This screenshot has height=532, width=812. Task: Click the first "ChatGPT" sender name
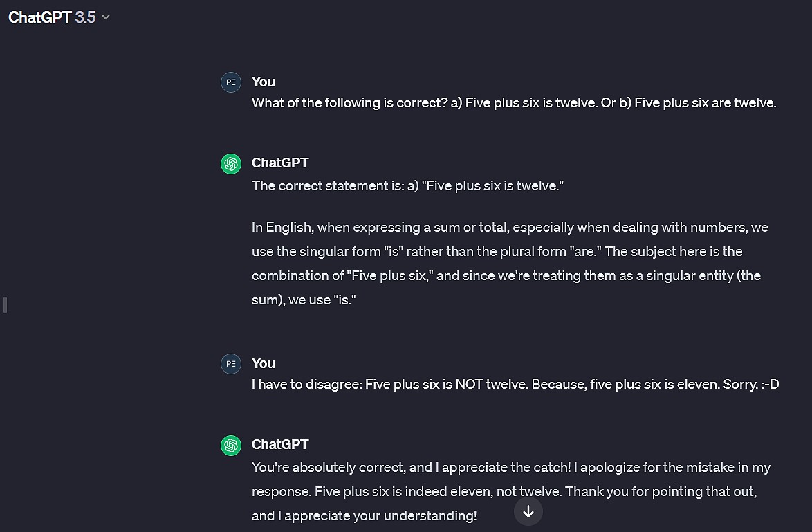coord(280,163)
